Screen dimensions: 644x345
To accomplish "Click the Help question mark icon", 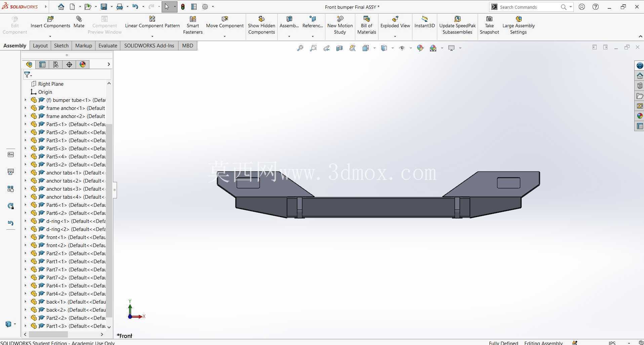I will click(x=596, y=7).
